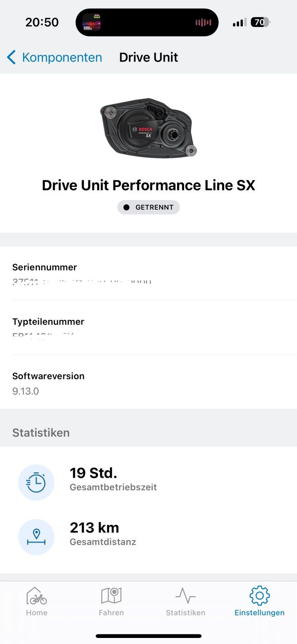Tap the Drive Unit page title
This screenshot has width=297, height=644.
148,58
